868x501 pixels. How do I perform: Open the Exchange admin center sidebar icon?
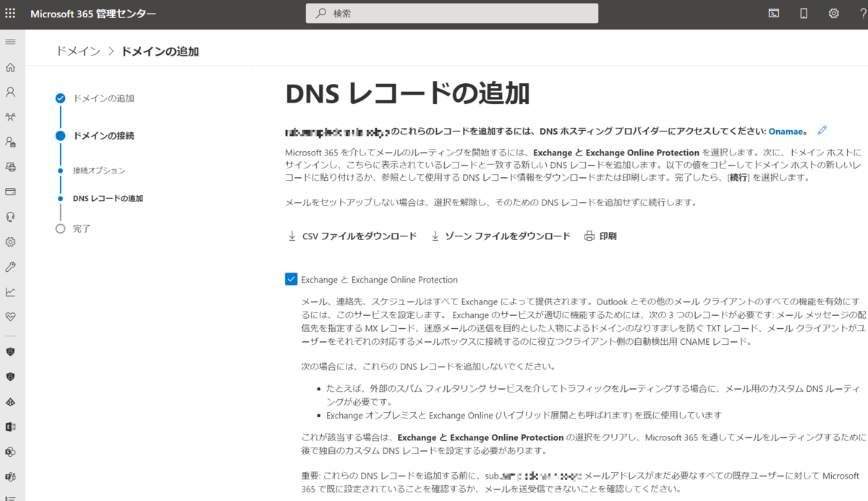10,427
